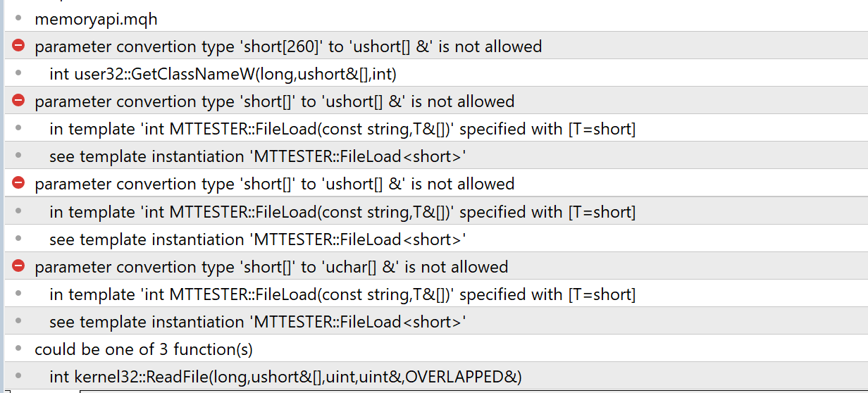
Task: Click the FileLoad template line under the uchar error
Action: (x=342, y=294)
